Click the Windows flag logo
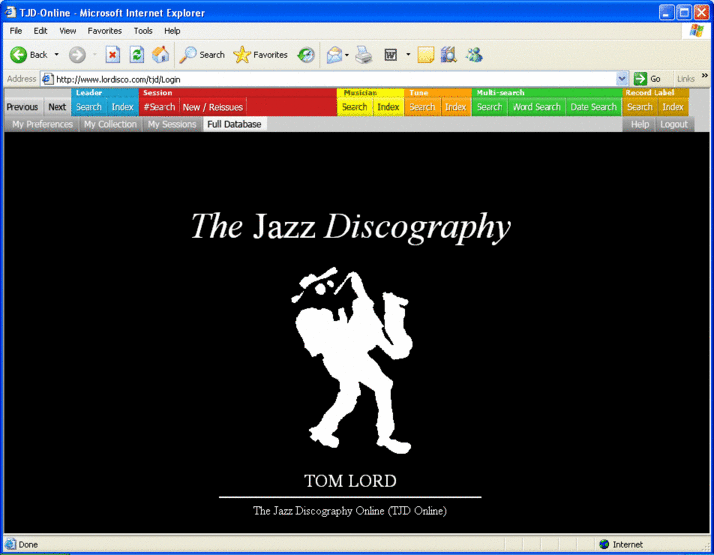Screen dimensions: 714x555 coord(696,31)
